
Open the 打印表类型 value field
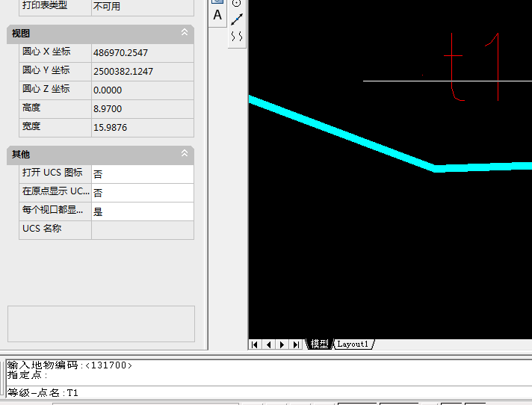[142, 6]
